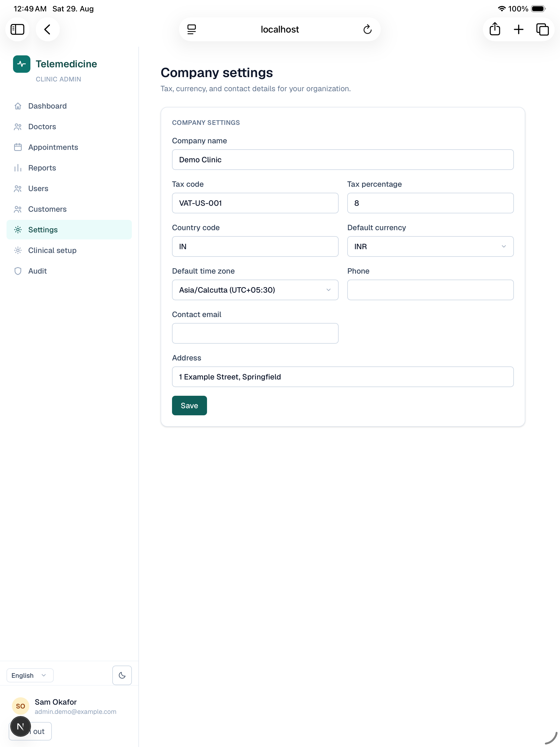Open the page settings icon in address bar
The image size is (560, 747).
pos(191,29)
